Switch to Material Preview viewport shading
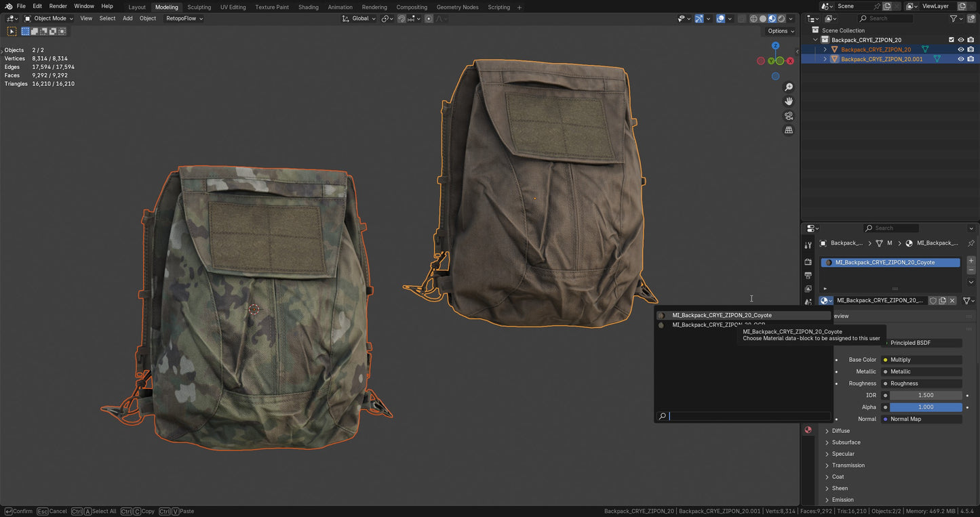Image resolution: width=980 pixels, height=517 pixels. pyautogui.click(x=772, y=18)
